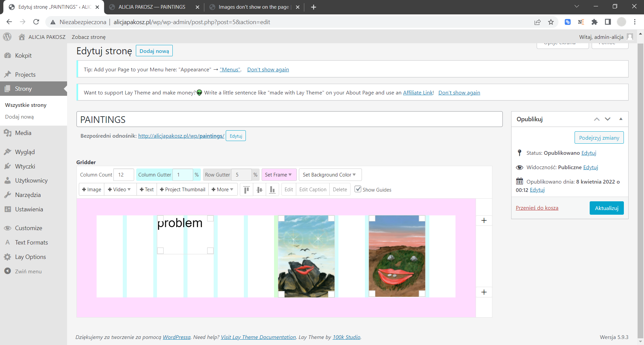Click the WordPress logo in admin bar

(x=7, y=37)
